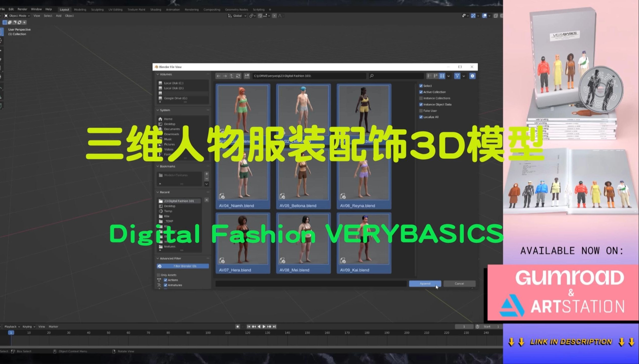Switch to Shading workspace tab
The width and height of the screenshot is (639, 364).
(155, 10)
